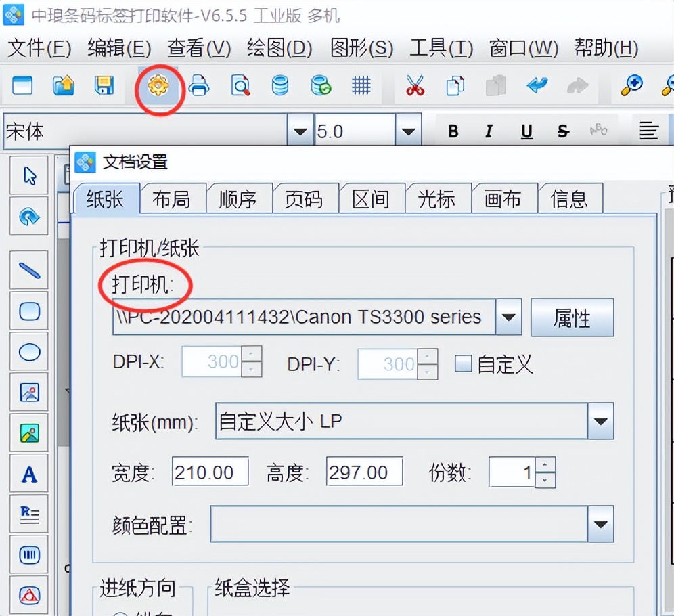
Task: Enable the 自定义 DPI checkbox
Action: tap(463, 364)
